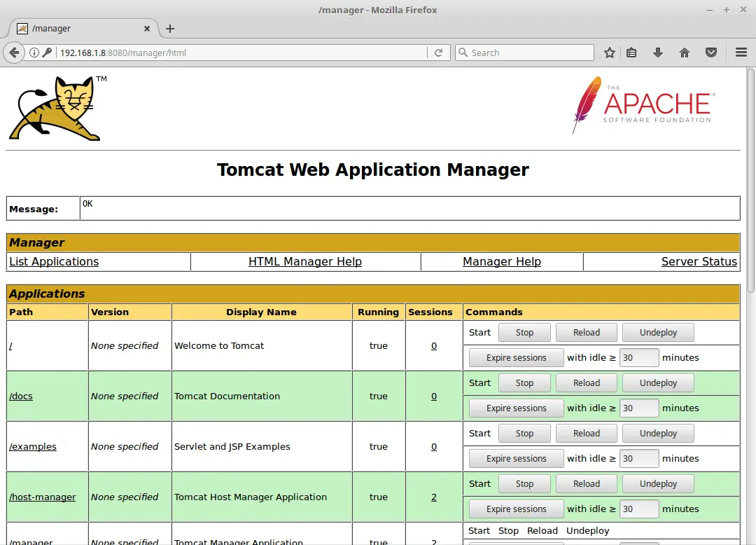Click the idle minutes field for /host-manager
The image size is (756, 545).
click(639, 509)
